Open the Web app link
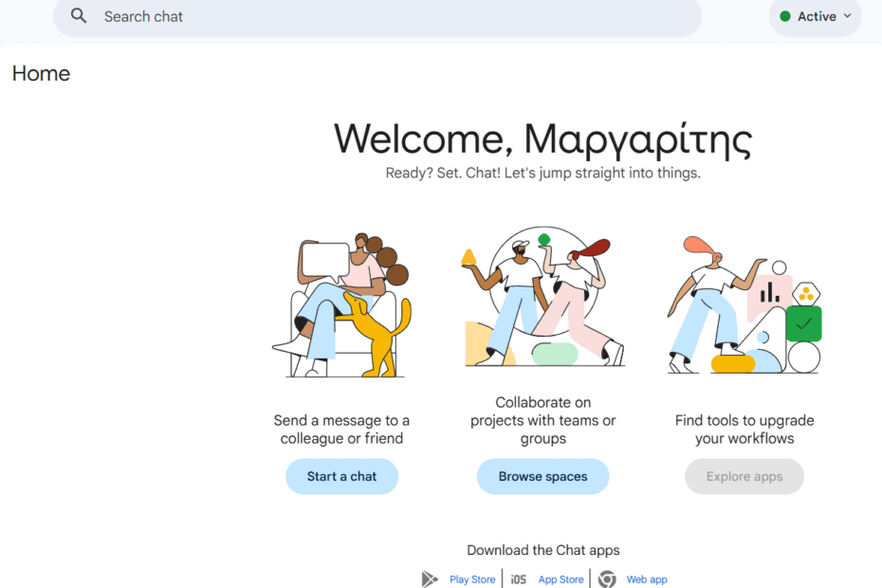Image resolution: width=882 pixels, height=588 pixels. click(x=647, y=579)
